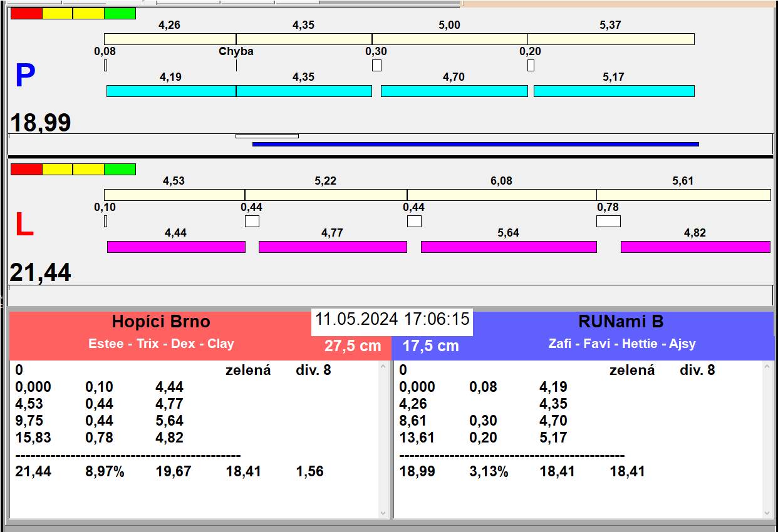Image resolution: width=778 pixels, height=532 pixels.
Task: Click the cream segment labeled 5,37
Action: (x=611, y=39)
